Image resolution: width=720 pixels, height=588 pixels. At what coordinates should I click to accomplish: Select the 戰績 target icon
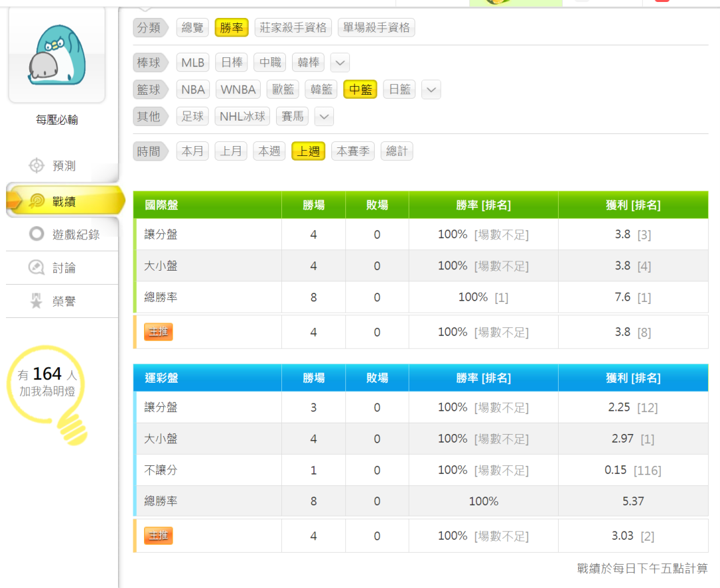[37, 201]
